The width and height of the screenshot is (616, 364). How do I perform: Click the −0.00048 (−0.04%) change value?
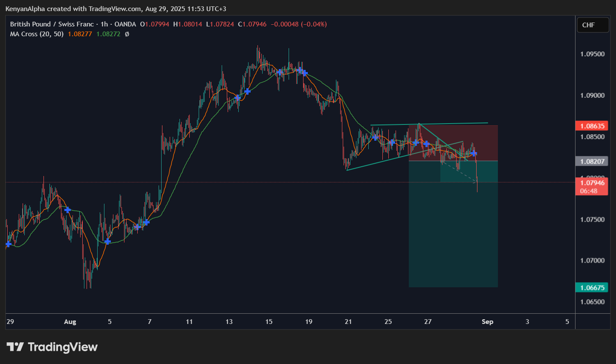(299, 24)
